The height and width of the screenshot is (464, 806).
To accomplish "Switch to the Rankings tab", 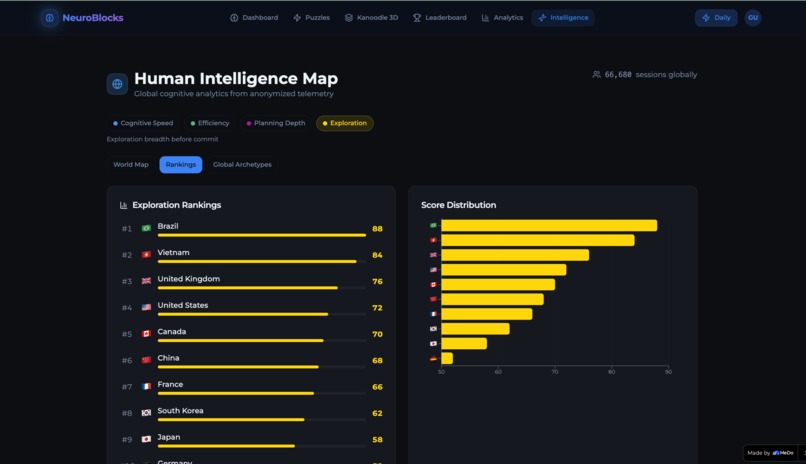I will pyautogui.click(x=180, y=164).
